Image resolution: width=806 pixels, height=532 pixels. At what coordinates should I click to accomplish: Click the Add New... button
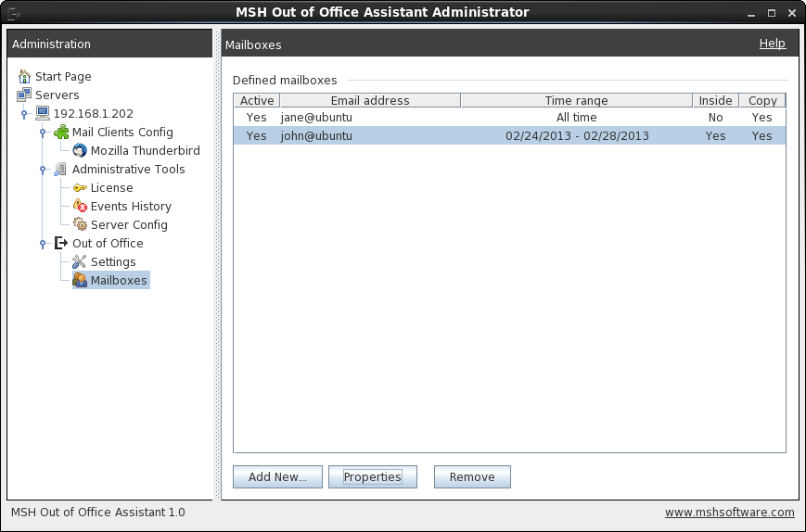pos(277,476)
